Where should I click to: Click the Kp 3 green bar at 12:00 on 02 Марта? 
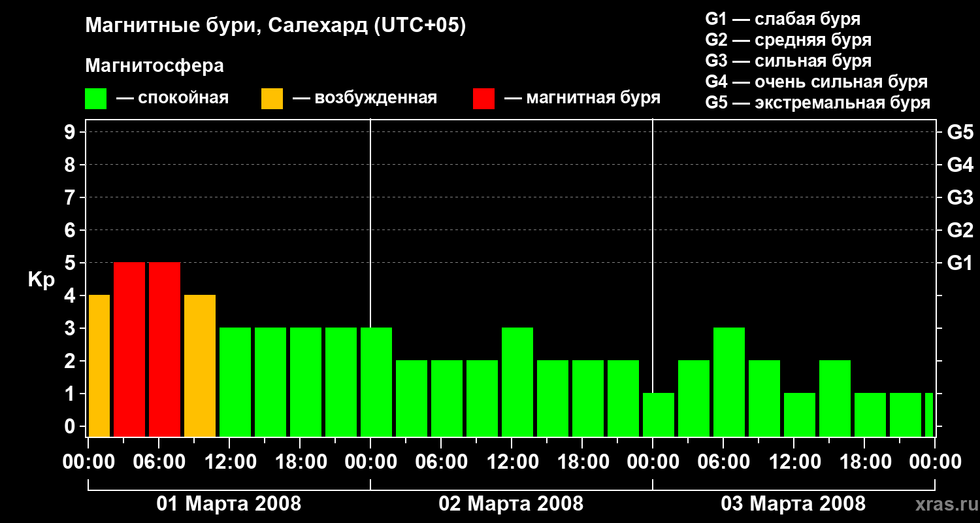click(517, 382)
